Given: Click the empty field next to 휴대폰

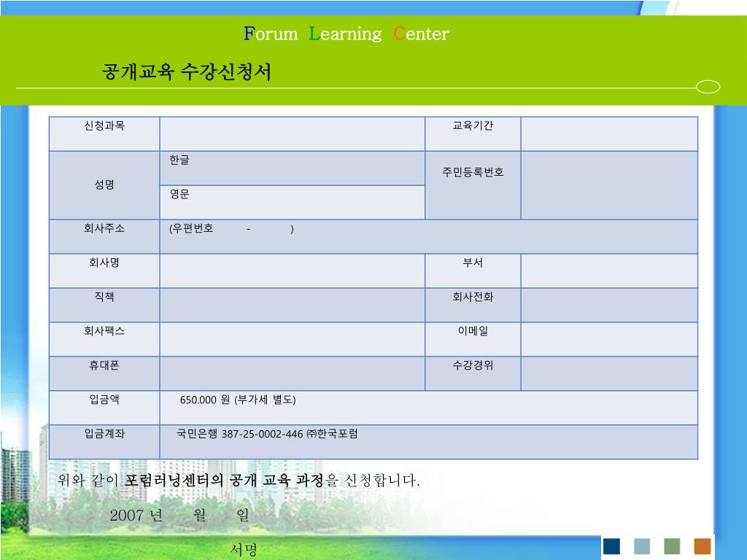Looking at the screenshot, I should [292, 374].
